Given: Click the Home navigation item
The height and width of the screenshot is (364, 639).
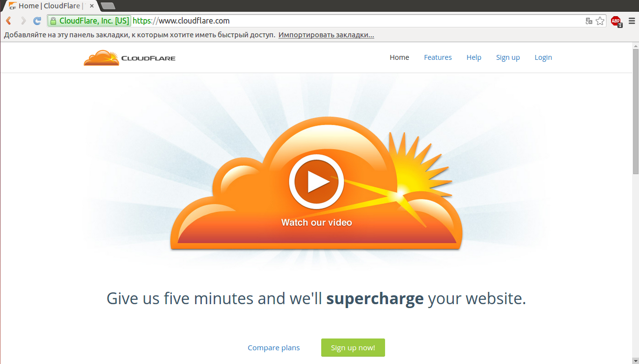Looking at the screenshot, I should pyautogui.click(x=399, y=57).
